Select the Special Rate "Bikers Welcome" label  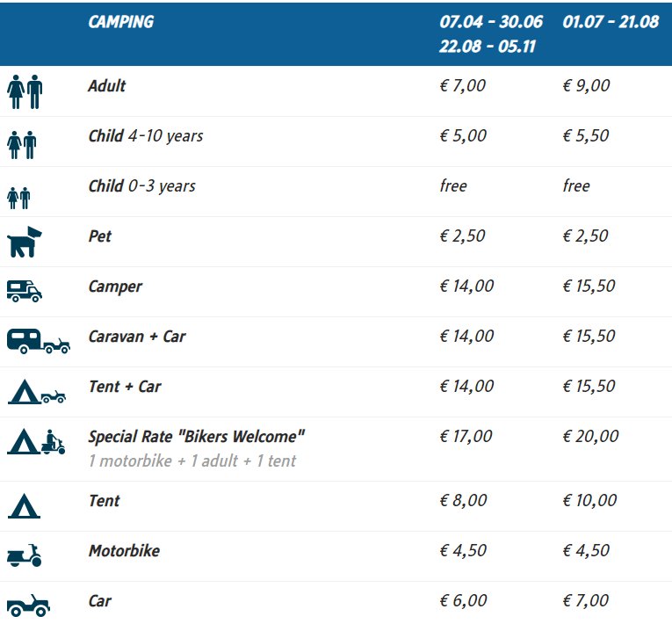click(197, 436)
